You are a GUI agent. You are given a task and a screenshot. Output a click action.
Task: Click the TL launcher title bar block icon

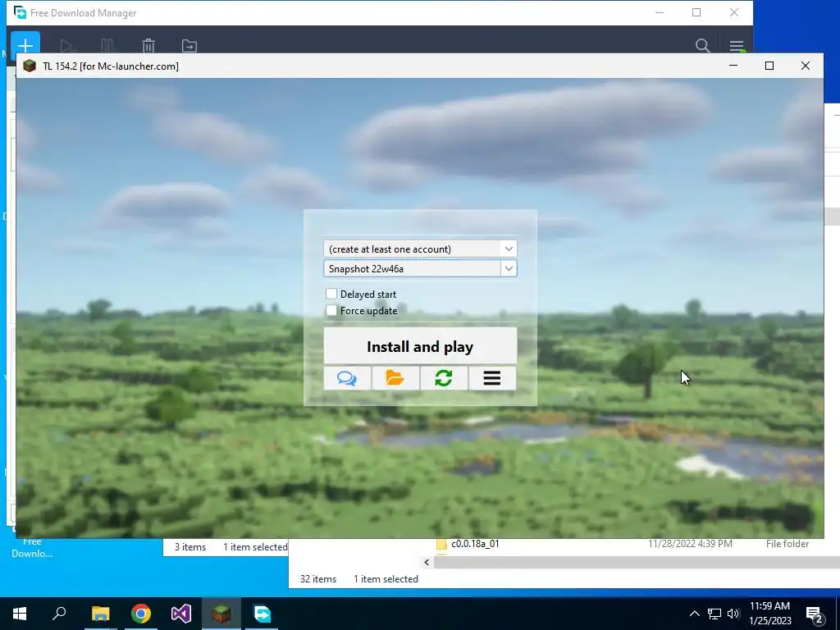30,66
